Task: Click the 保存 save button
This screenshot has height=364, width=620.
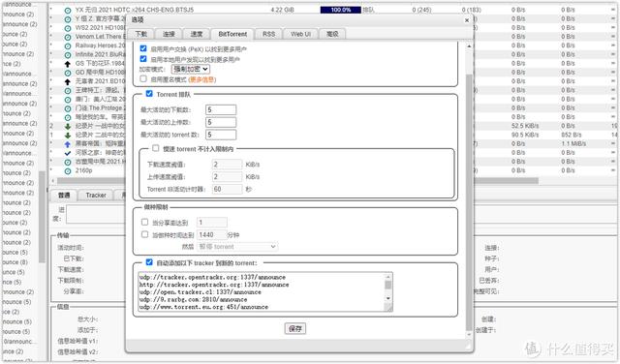Action: [294, 329]
